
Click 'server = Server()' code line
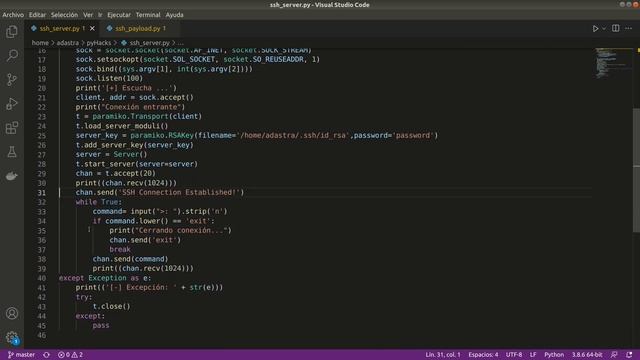coord(111,154)
